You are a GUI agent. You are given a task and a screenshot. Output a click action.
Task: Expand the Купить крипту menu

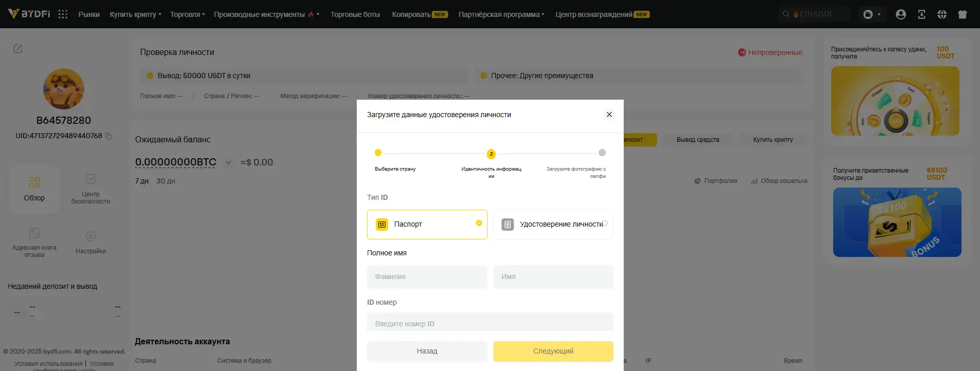pos(136,14)
